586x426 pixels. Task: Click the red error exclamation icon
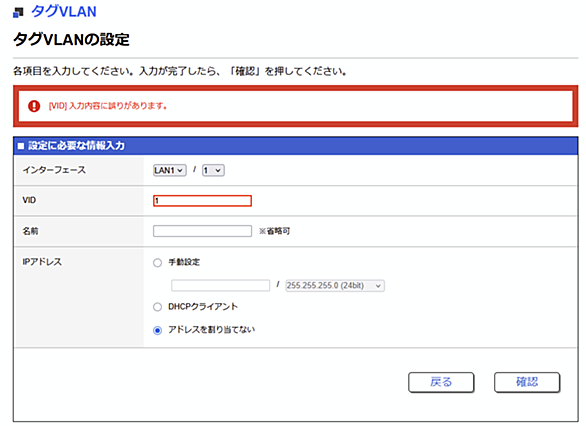34,106
